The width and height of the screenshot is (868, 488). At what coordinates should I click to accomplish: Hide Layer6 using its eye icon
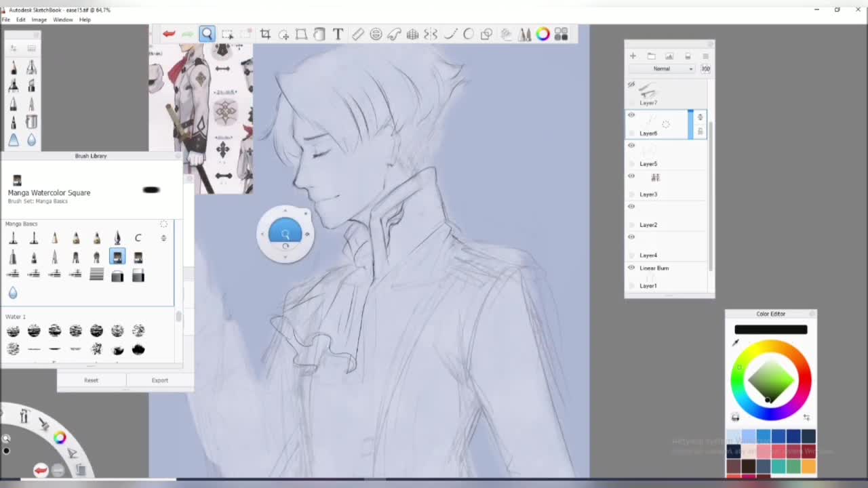[x=631, y=115]
